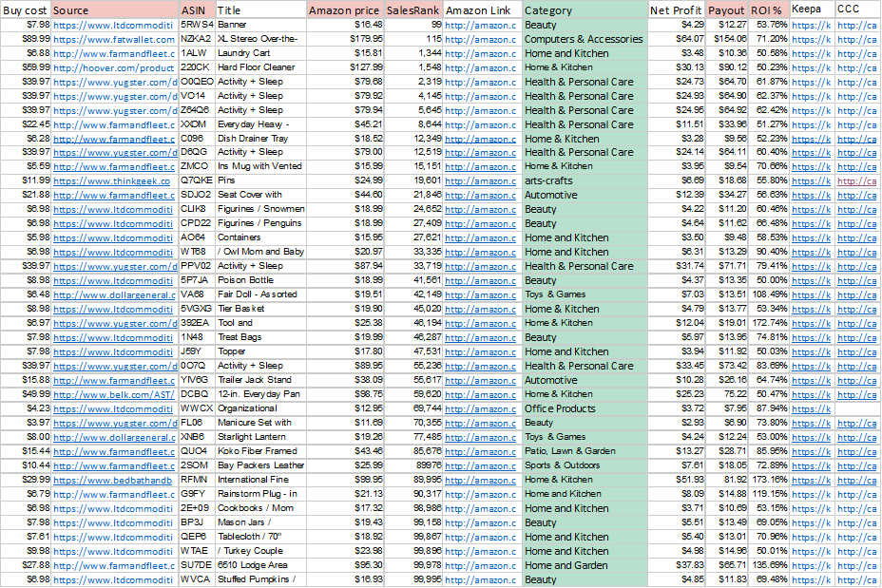Open CCC link in the Pins row
The image size is (882, 588).
[856, 181]
